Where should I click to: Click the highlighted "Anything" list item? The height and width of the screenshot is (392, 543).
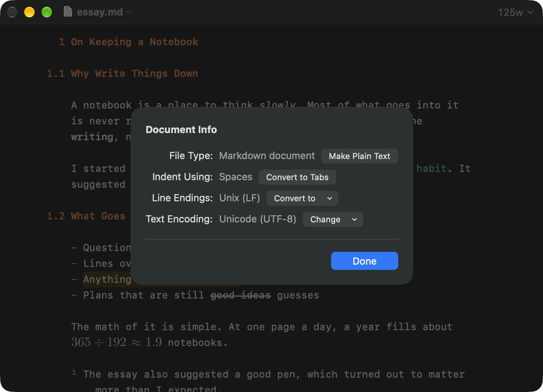(107, 279)
